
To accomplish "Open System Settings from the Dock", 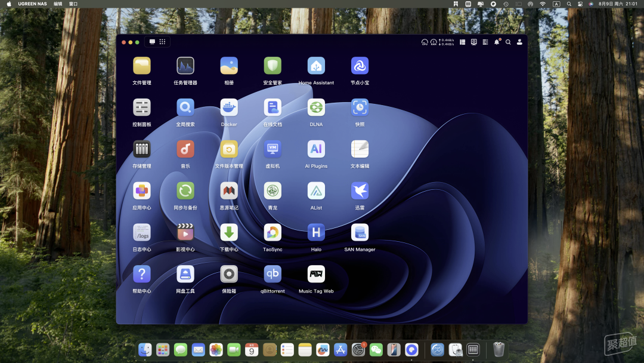I will 358,349.
